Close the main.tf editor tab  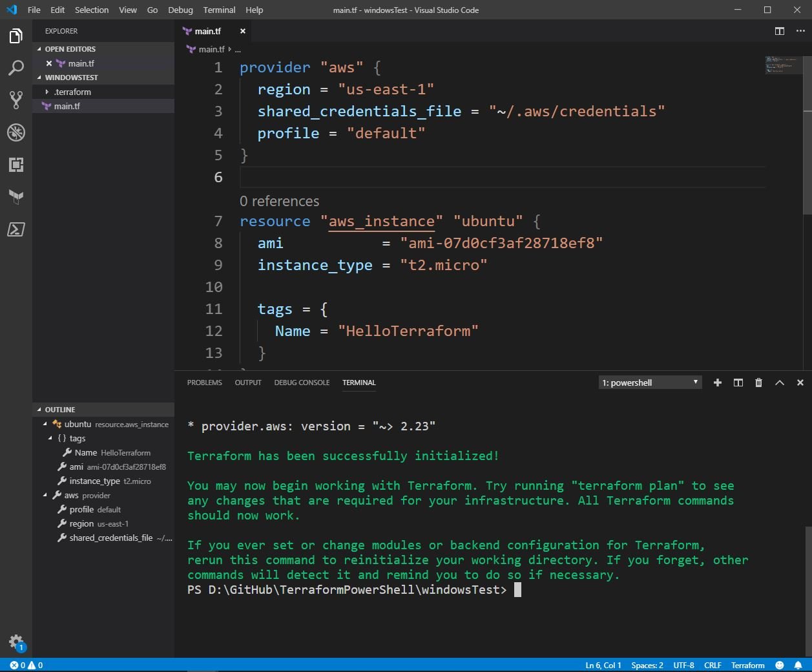point(243,31)
